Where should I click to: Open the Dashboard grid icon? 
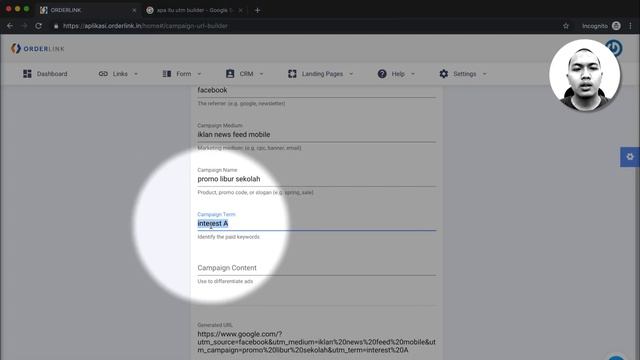point(27,74)
